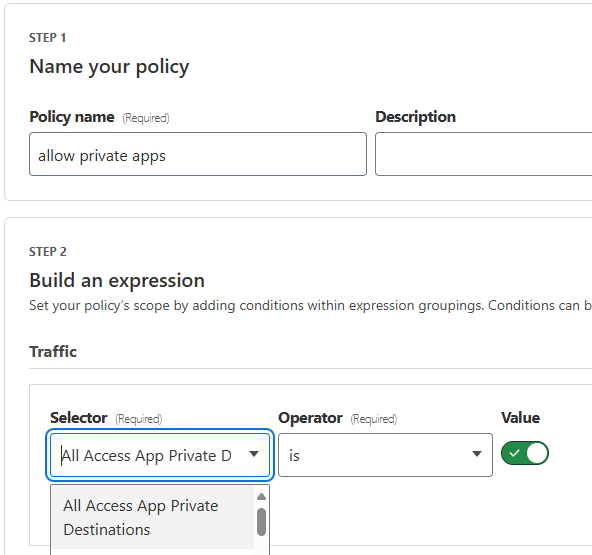Select "All Access App Private Destinations" option
592x555 pixels.
click(x=153, y=517)
